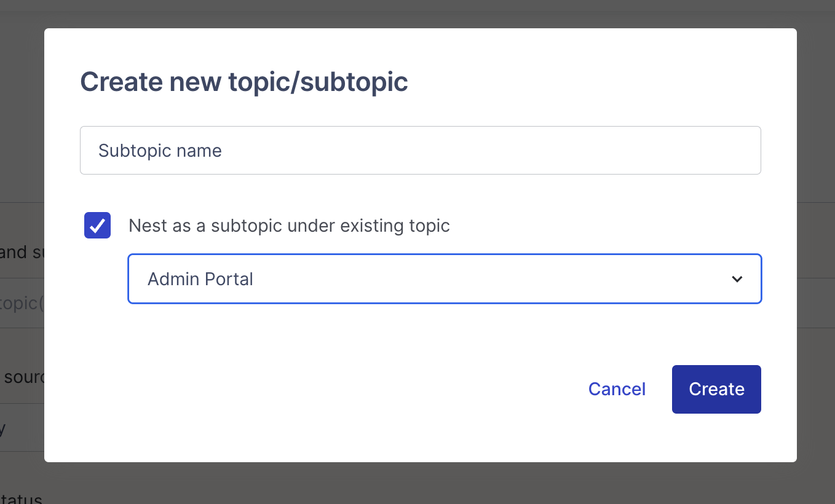The width and height of the screenshot is (835, 504).
Task: Click the chevron arrow in topic selector
Action: tap(737, 279)
